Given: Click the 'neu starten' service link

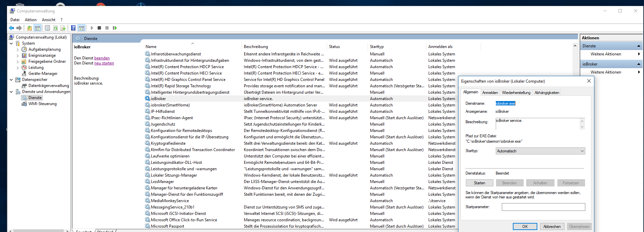Looking at the screenshot, I should [x=104, y=63].
